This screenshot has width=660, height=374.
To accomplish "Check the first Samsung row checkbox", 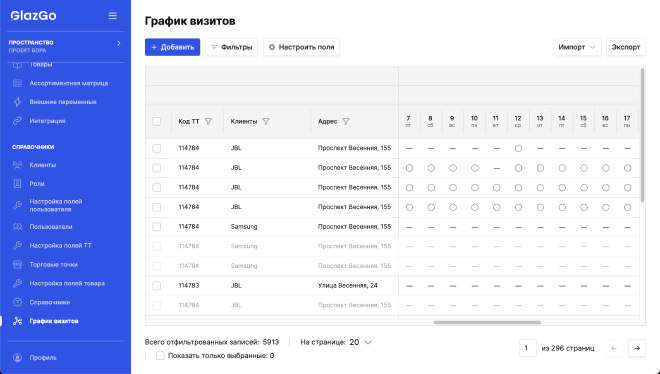I will (x=157, y=227).
